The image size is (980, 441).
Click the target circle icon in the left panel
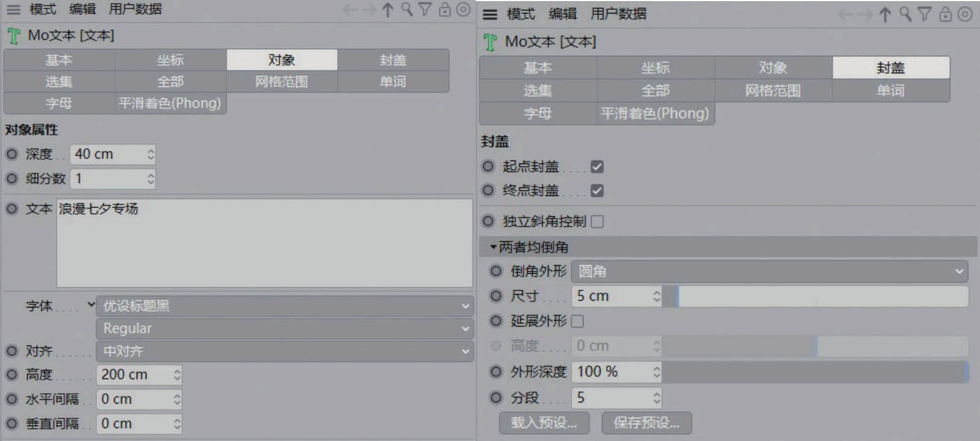point(464,10)
